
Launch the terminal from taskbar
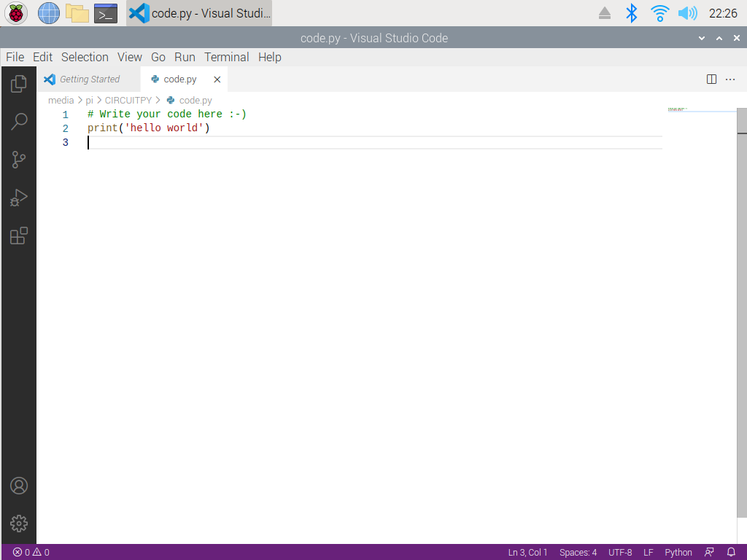click(106, 13)
